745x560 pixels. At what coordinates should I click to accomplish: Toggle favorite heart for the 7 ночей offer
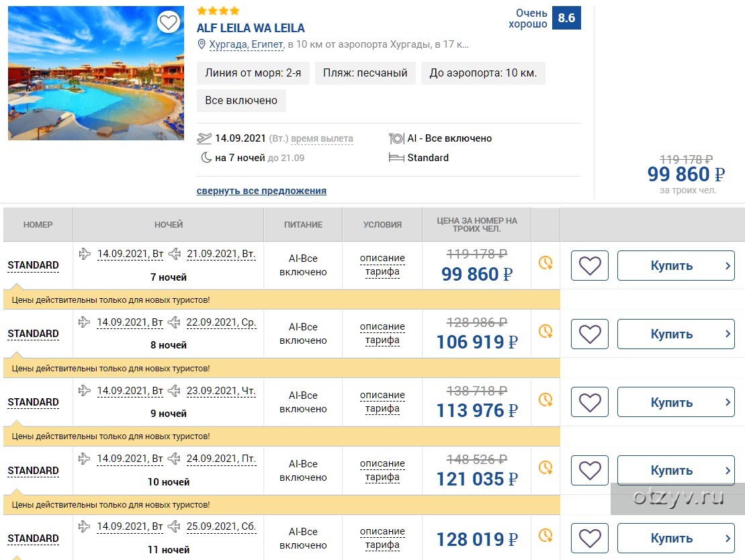point(590,265)
